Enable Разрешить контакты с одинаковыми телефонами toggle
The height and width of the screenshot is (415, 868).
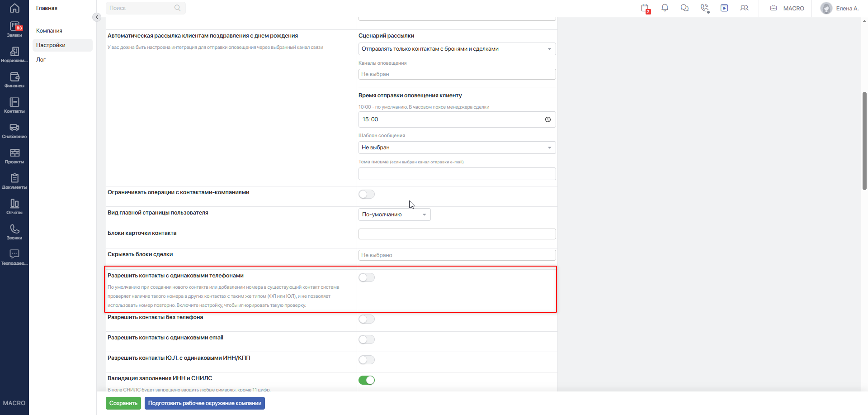[x=367, y=277]
